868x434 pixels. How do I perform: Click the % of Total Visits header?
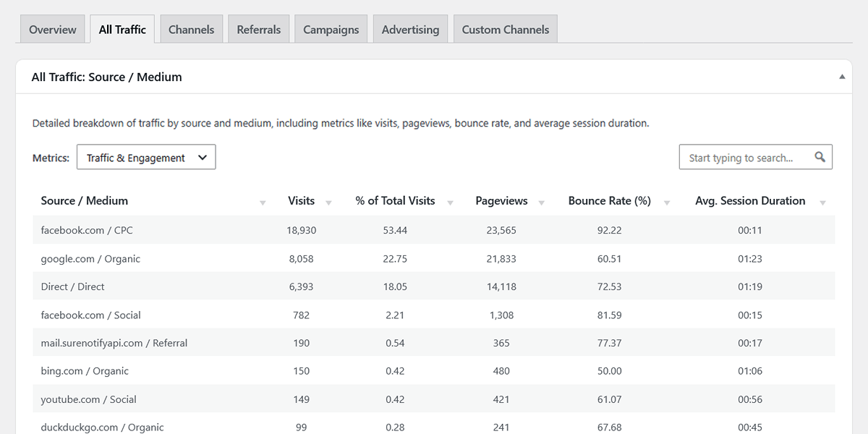point(395,201)
